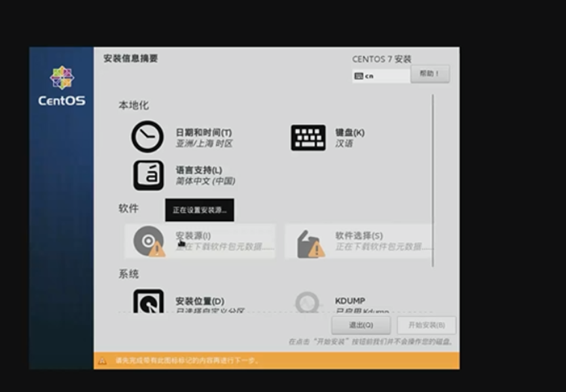Open KDUMP settings label

click(350, 300)
